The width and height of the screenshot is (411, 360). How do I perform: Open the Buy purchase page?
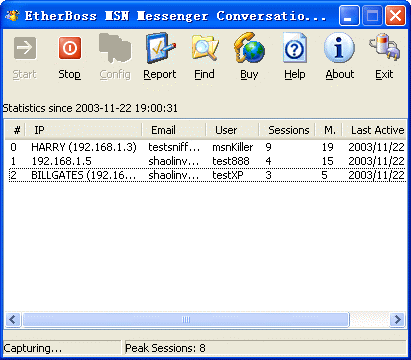tap(249, 48)
